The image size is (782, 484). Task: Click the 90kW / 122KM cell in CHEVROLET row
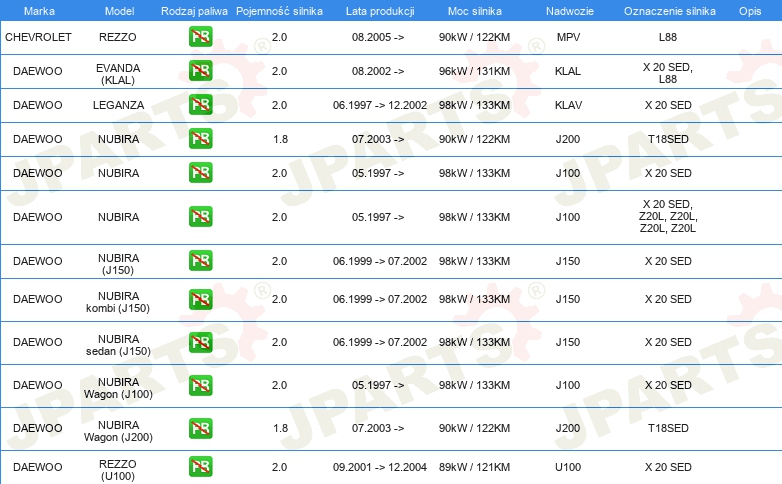[x=474, y=37]
